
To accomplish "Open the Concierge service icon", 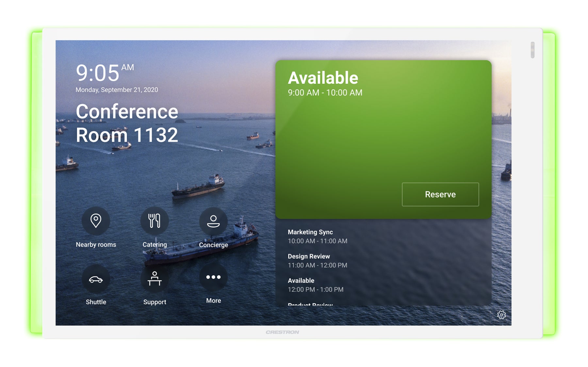I will click(x=213, y=221).
